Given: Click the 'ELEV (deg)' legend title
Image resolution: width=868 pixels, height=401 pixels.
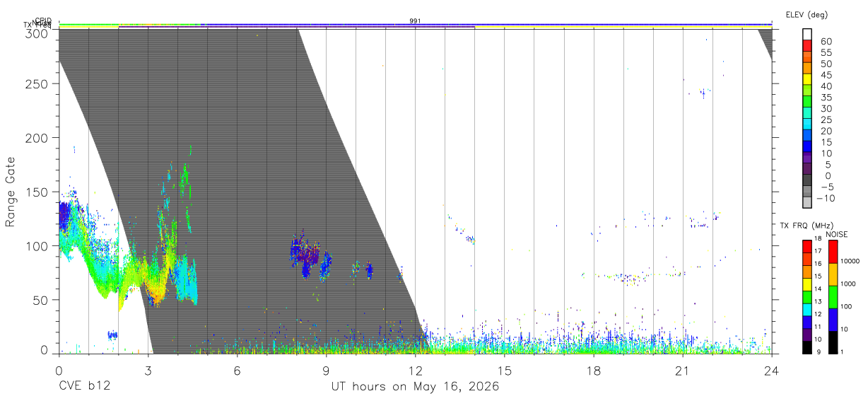Looking at the screenshot, I should (807, 14).
